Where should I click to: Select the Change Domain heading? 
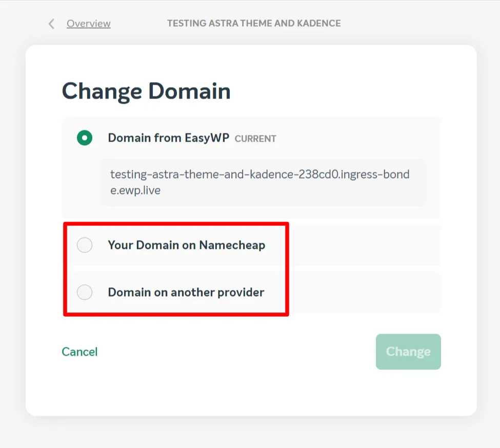pos(146,91)
